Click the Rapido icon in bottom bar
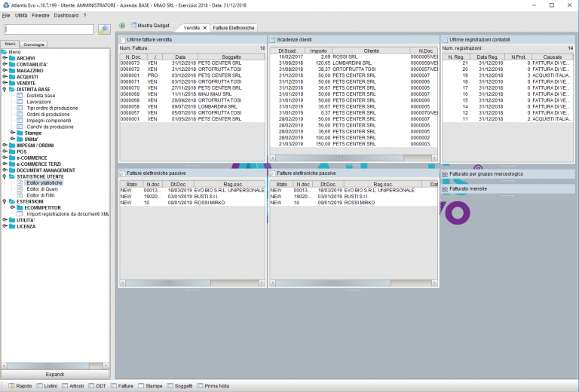The height and width of the screenshot is (392, 579). coord(11,386)
